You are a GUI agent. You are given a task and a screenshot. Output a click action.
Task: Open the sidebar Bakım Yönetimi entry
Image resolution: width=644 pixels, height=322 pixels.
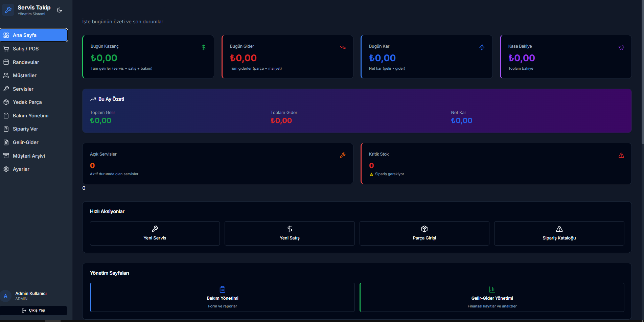34,116
